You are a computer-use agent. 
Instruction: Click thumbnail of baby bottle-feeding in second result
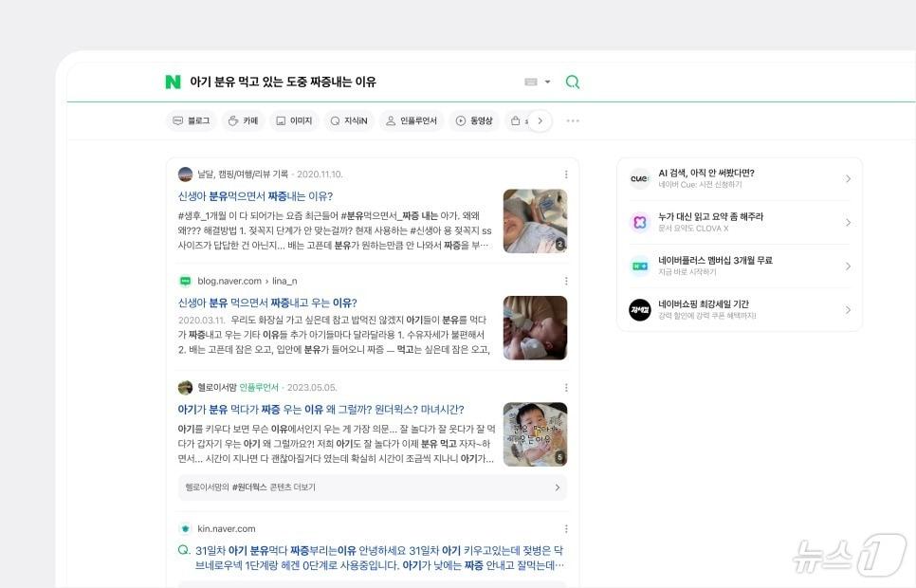tap(535, 328)
